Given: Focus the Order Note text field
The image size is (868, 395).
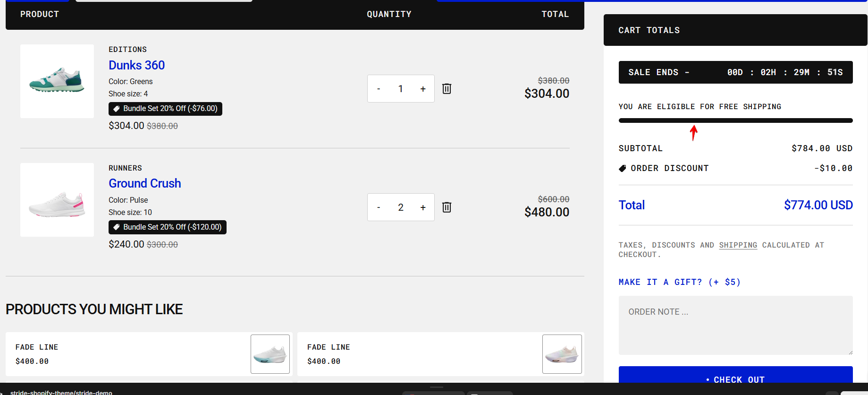Looking at the screenshot, I should point(735,325).
